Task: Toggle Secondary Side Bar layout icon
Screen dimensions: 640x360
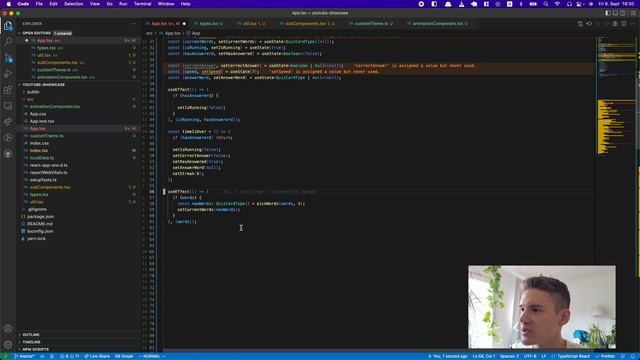Action: click(623, 13)
